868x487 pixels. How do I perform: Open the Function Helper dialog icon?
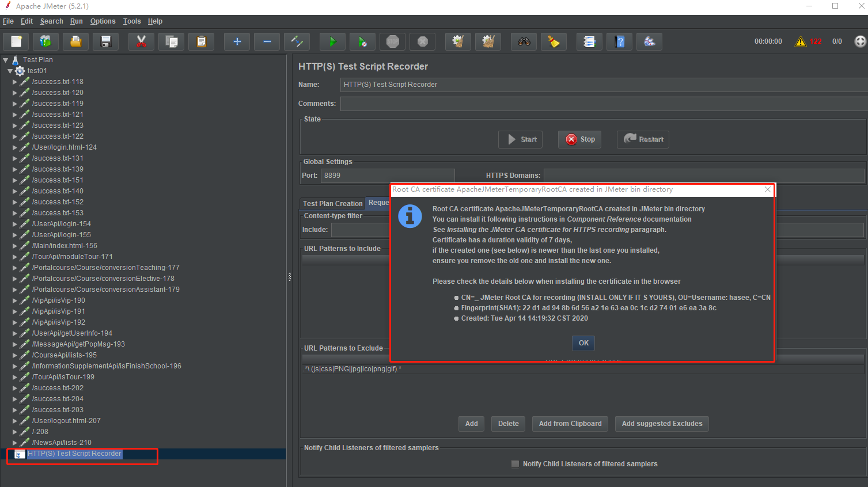pos(589,41)
